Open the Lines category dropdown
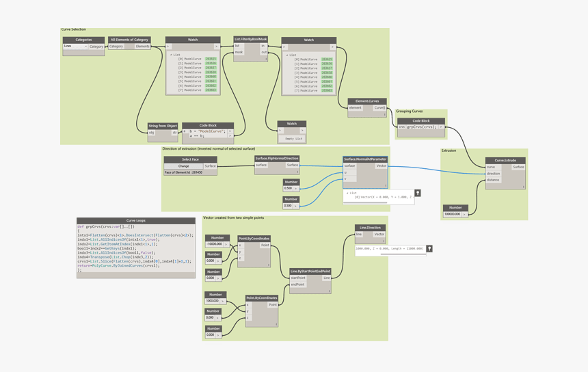The width and height of the screenshot is (588, 372). (75, 46)
